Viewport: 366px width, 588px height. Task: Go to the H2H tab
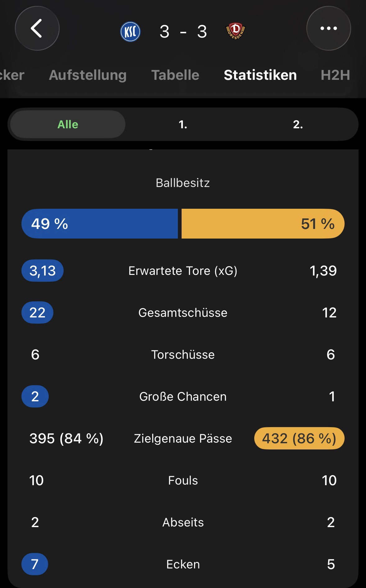coord(335,75)
